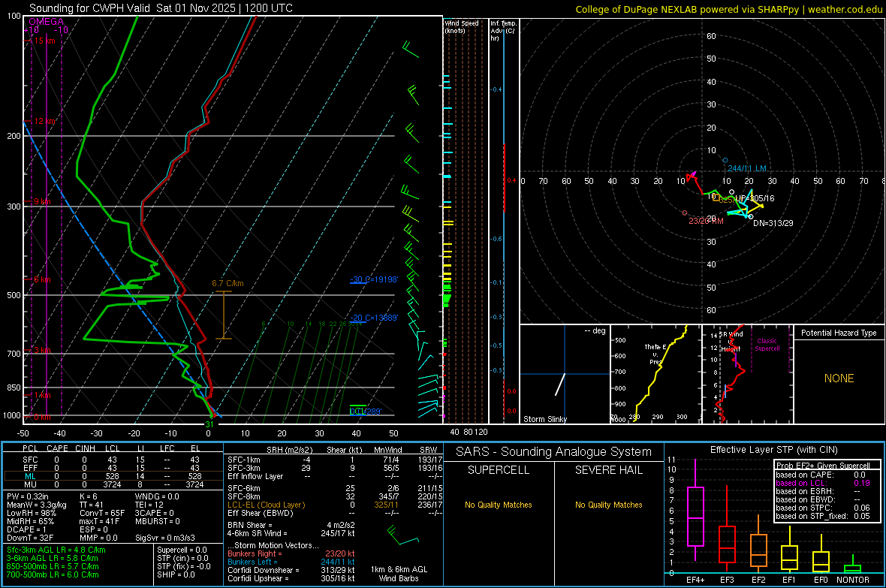Select the 23/20 RM hodograph label

coord(706,221)
